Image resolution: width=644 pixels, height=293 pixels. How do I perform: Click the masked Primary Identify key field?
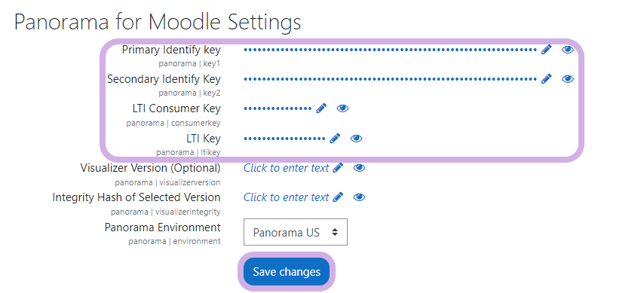point(390,50)
